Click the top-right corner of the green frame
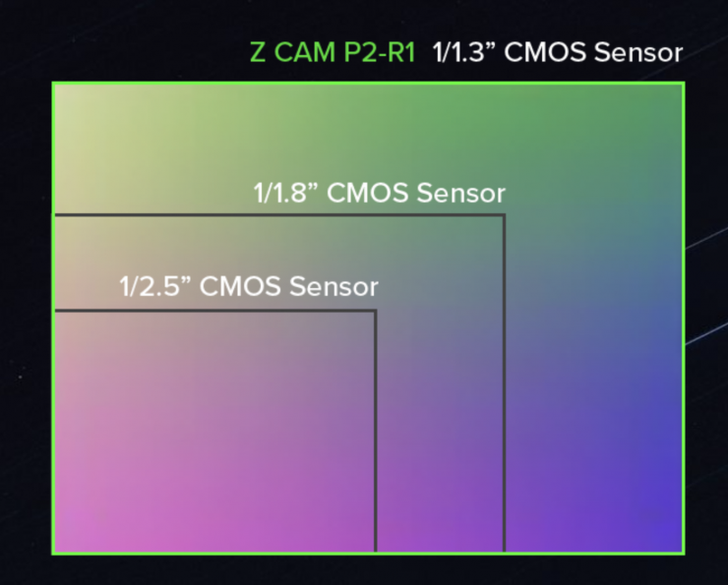Image resolution: width=728 pixels, height=585 pixels. click(683, 84)
